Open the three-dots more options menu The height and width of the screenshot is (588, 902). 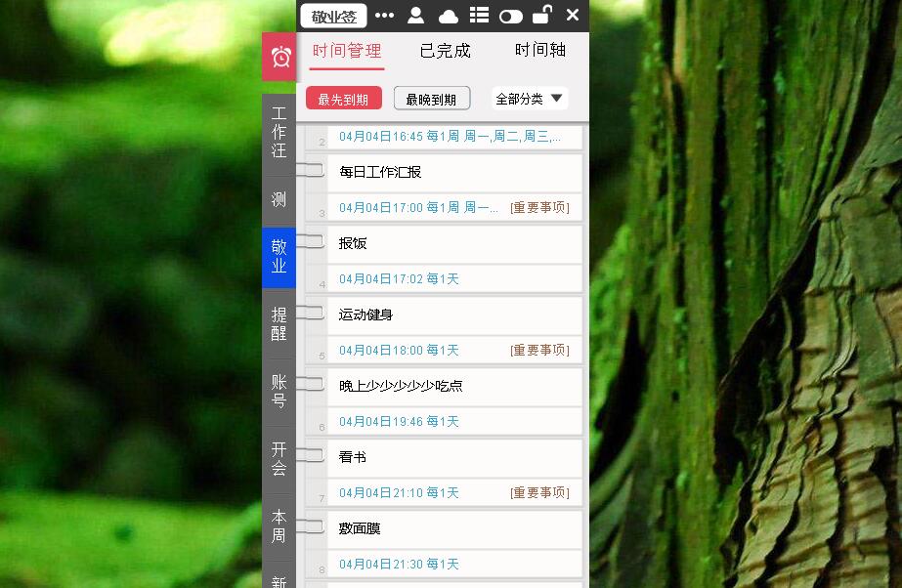(384, 16)
